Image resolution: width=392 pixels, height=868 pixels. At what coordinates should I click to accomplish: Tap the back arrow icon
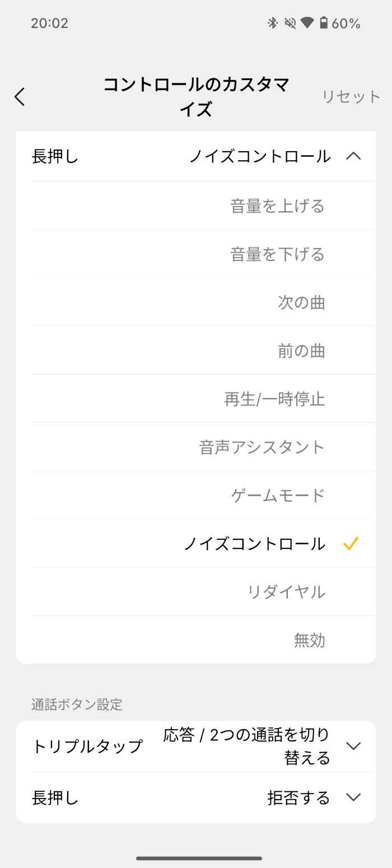coord(20,96)
